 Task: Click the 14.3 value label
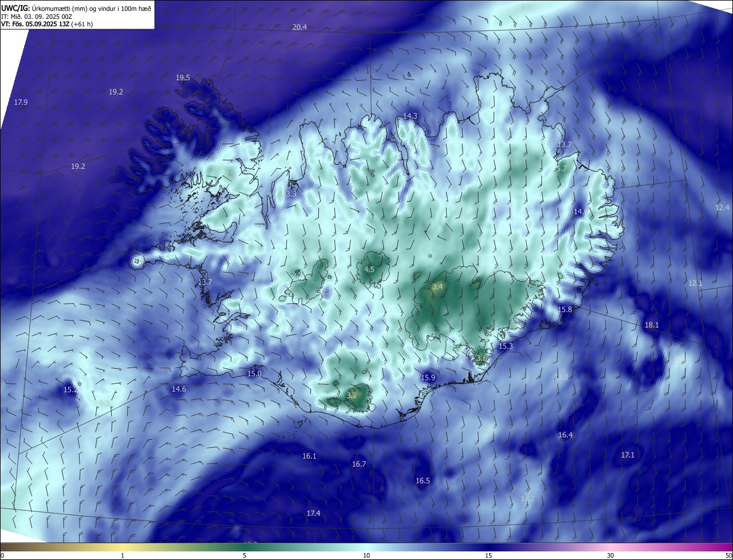(410, 116)
